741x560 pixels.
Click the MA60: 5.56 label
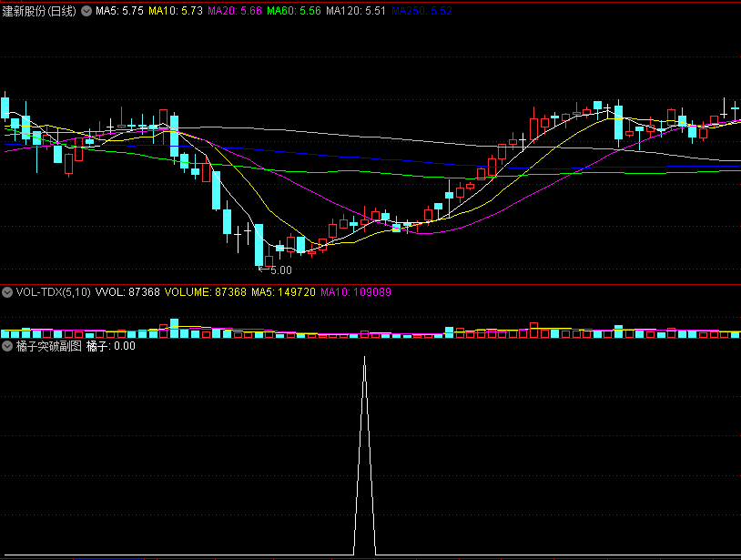[x=293, y=11]
